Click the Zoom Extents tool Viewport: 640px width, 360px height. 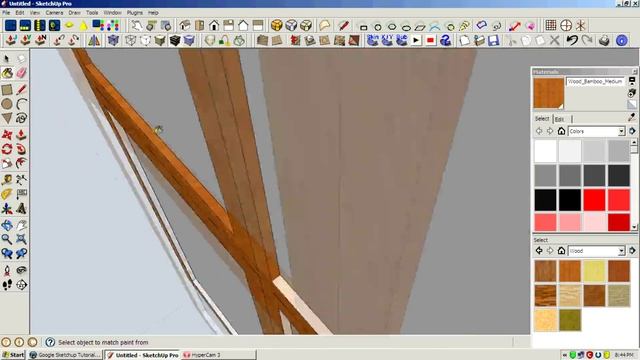(21, 239)
